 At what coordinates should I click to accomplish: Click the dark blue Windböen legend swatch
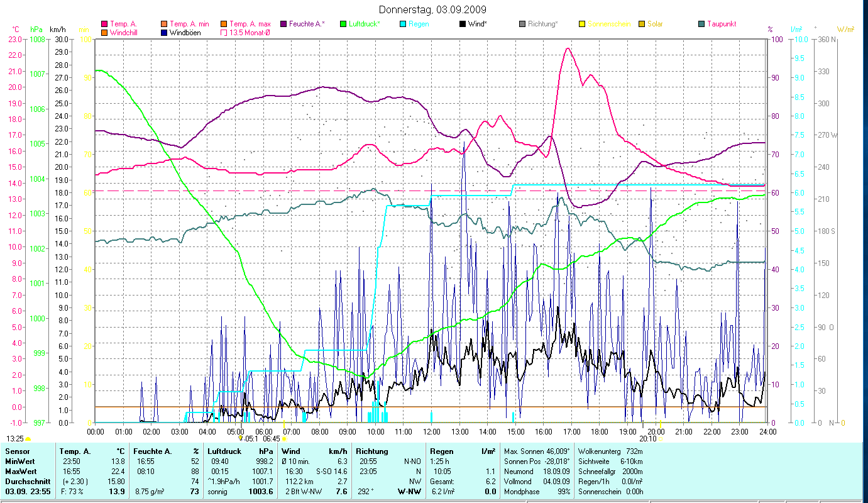pos(164,33)
